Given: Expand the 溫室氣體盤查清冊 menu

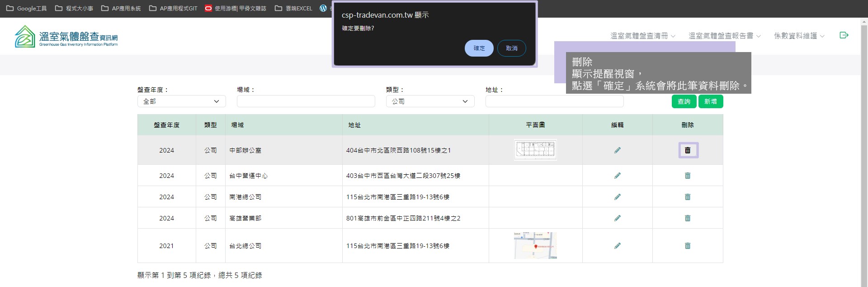Looking at the screenshot, I should 642,36.
